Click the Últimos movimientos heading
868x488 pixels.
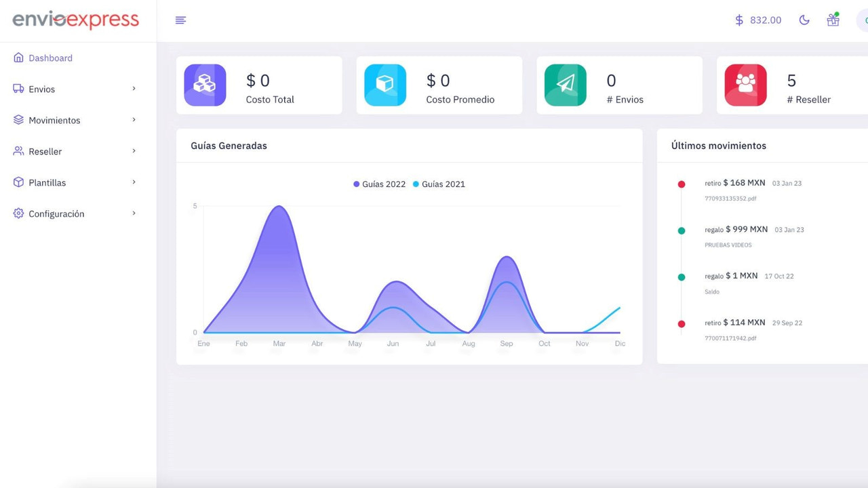pyautogui.click(x=719, y=146)
